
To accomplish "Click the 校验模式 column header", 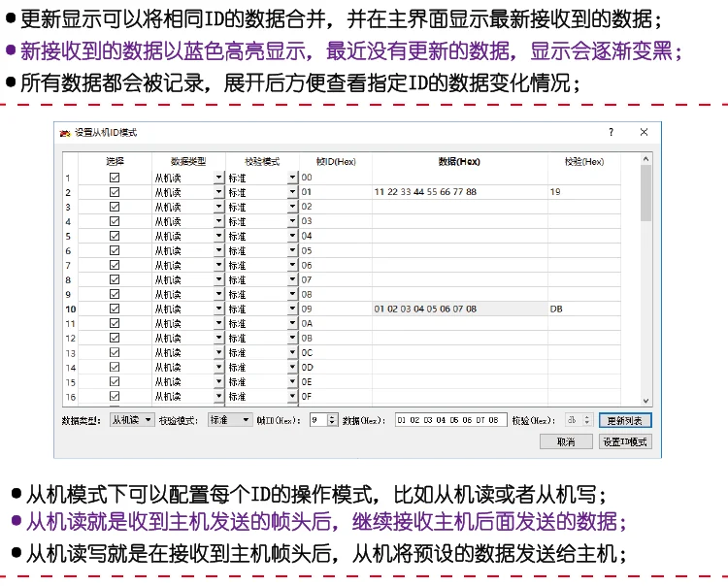I will pos(262,161).
